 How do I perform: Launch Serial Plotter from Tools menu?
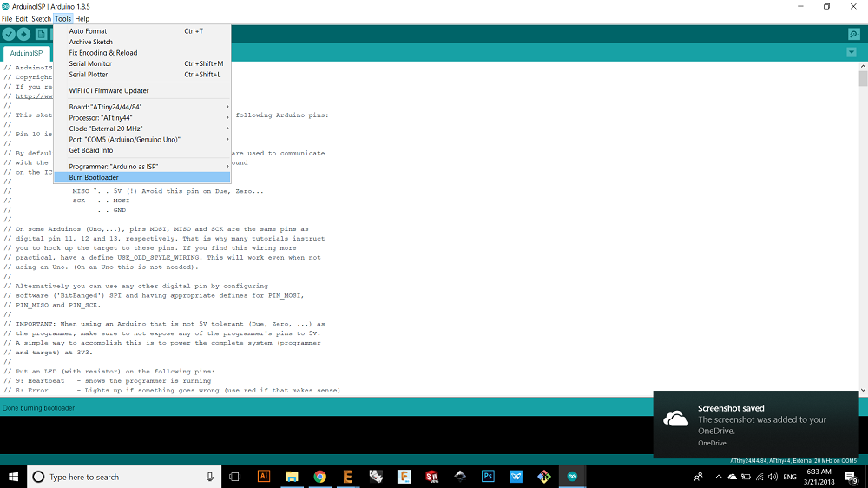[x=142, y=74]
